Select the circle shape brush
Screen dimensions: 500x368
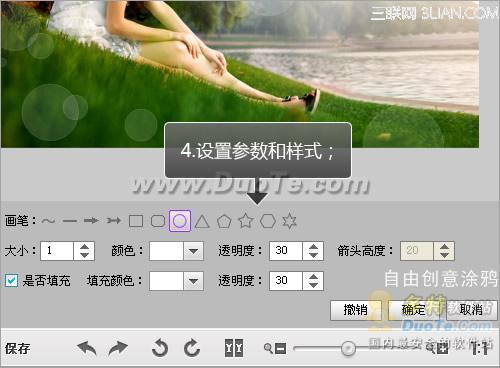(180, 221)
